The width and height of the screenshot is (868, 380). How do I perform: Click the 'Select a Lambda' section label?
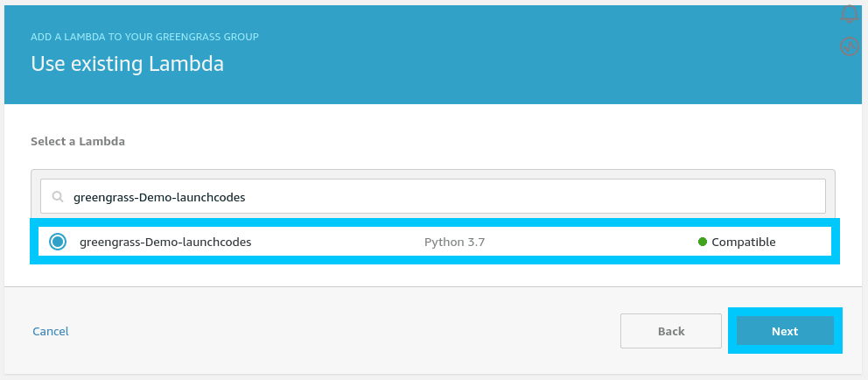tap(78, 141)
